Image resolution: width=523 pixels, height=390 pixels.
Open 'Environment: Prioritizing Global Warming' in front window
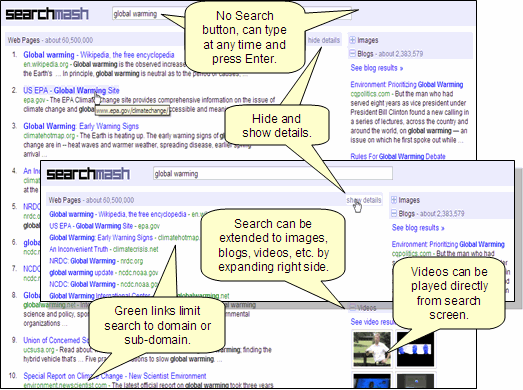(x=448, y=244)
